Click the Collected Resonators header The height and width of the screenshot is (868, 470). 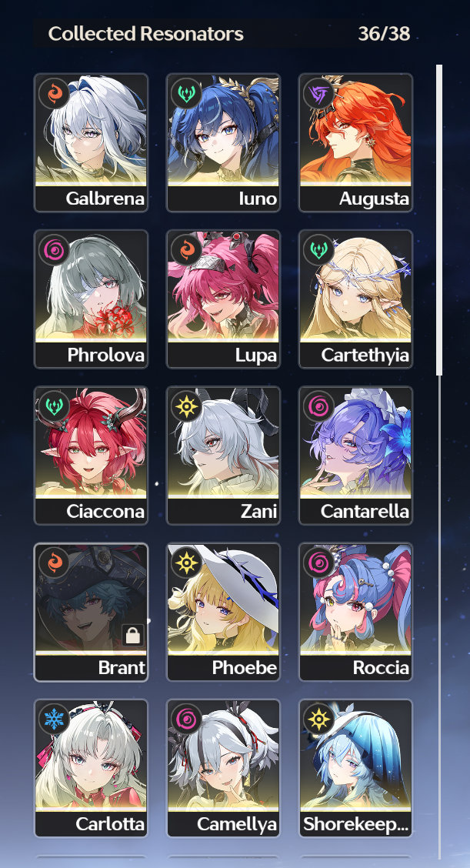point(145,34)
